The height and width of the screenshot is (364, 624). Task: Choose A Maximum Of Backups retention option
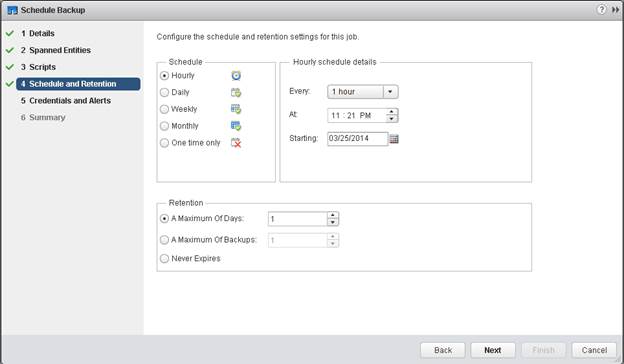click(164, 240)
